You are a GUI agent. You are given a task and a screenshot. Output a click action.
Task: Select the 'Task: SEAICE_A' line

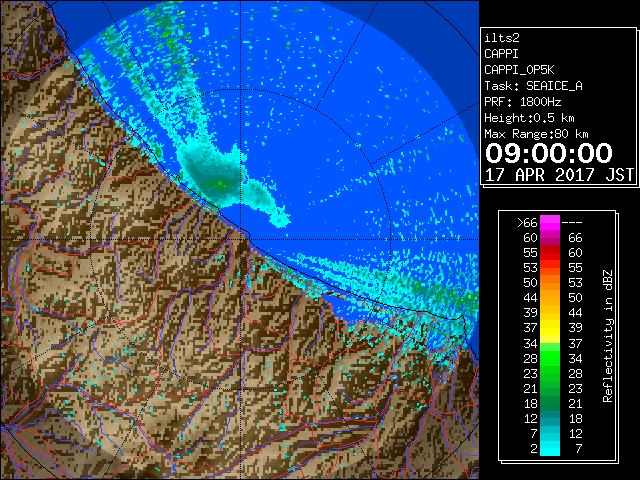[533, 86]
